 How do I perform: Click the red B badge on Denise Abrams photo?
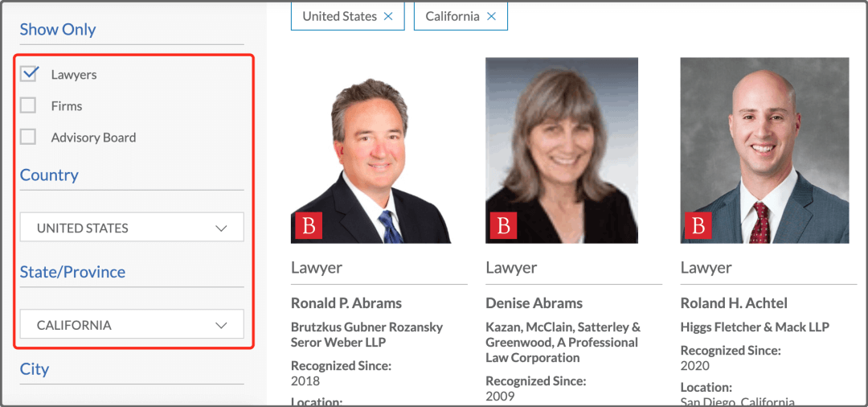point(503,225)
